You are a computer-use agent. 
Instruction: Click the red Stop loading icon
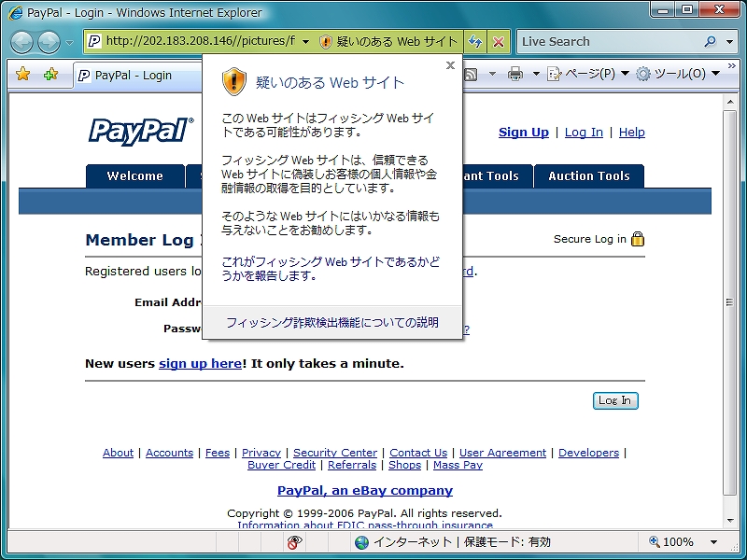(x=499, y=42)
